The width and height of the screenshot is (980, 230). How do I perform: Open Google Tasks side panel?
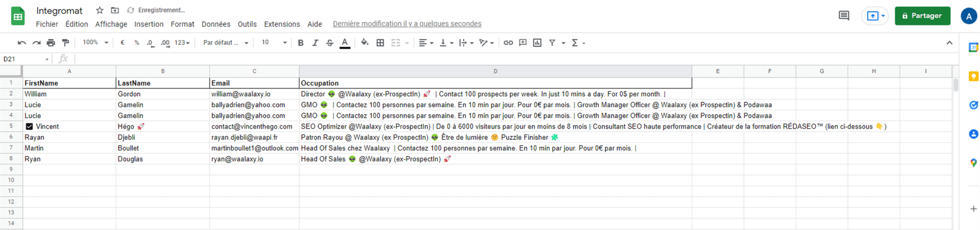pyautogui.click(x=973, y=105)
